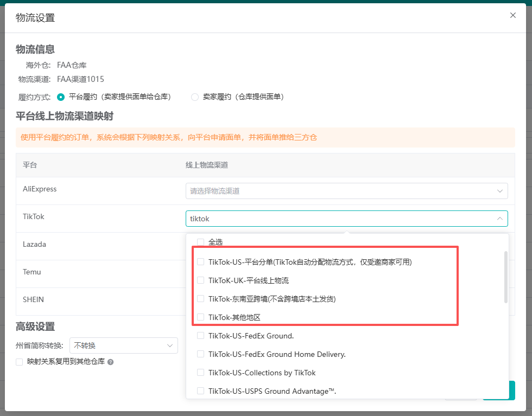Select 平台履约 fulfillment radio option
The height and width of the screenshot is (416, 532).
61,97
